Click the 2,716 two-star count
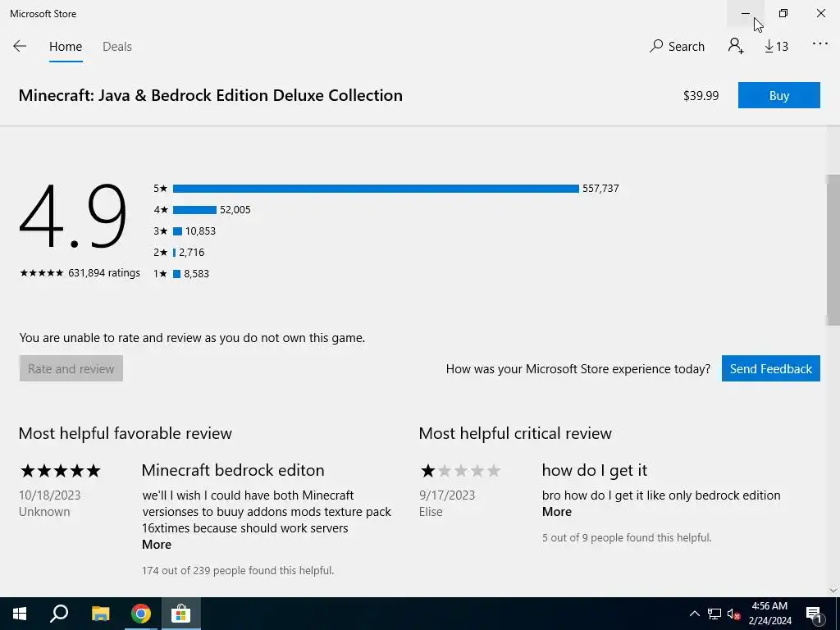840x630 pixels. click(192, 253)
